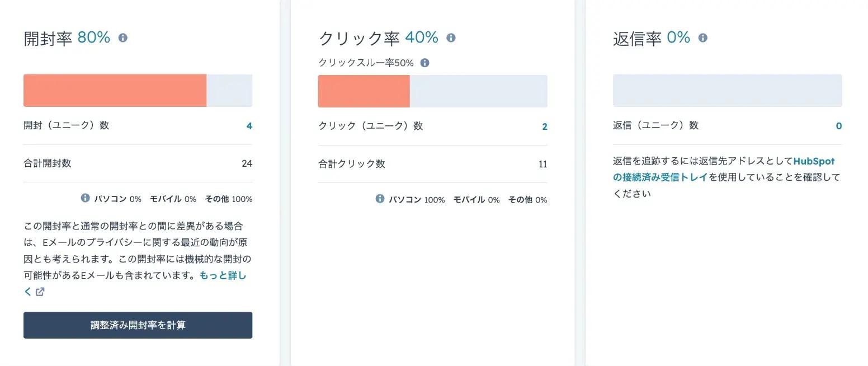This screenshot has height=366, width=868.
Task: Click info icon next to 開封率 80%
Action: coord(123,38)
